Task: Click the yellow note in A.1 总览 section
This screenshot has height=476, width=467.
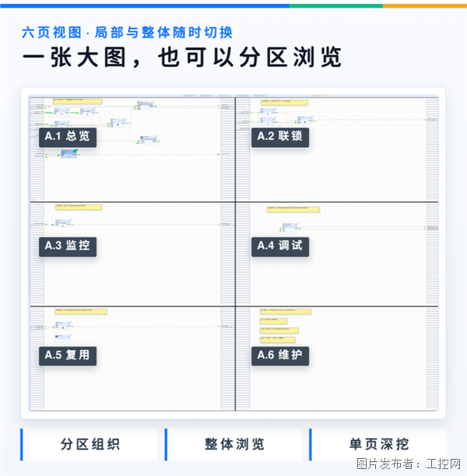Action: (x=78, y=101)
